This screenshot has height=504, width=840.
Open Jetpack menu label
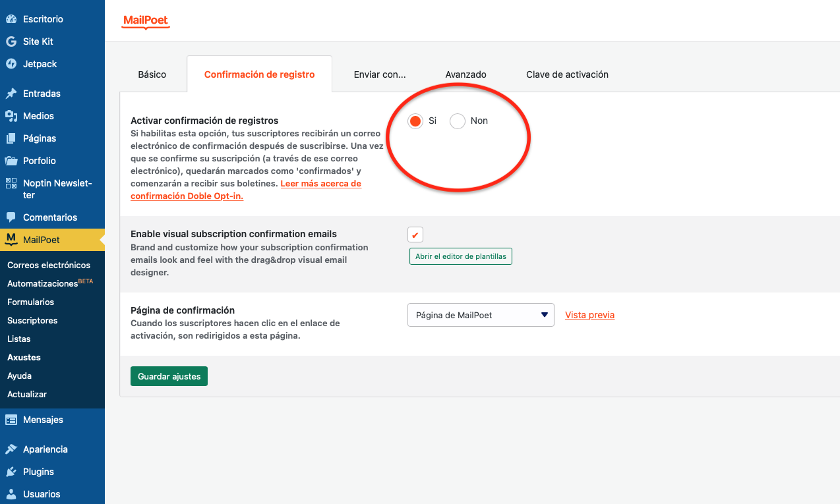click(x=40, y=64)
